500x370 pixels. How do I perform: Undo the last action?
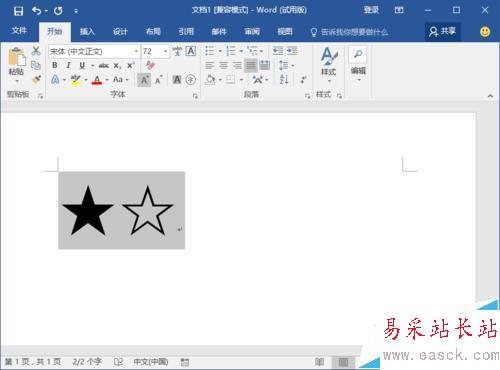37,11
